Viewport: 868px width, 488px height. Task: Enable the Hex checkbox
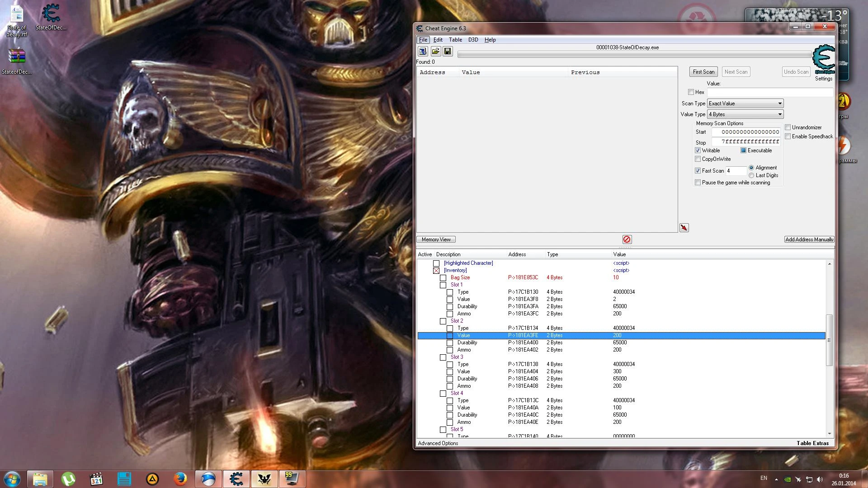pyautogui.click(x=691, y=92)
